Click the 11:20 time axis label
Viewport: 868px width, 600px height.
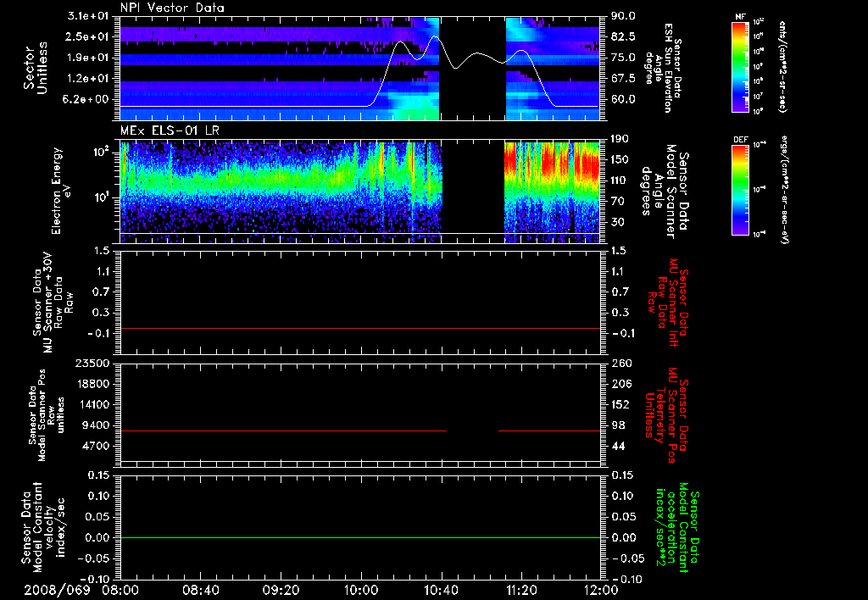click(x=521, y=590)
